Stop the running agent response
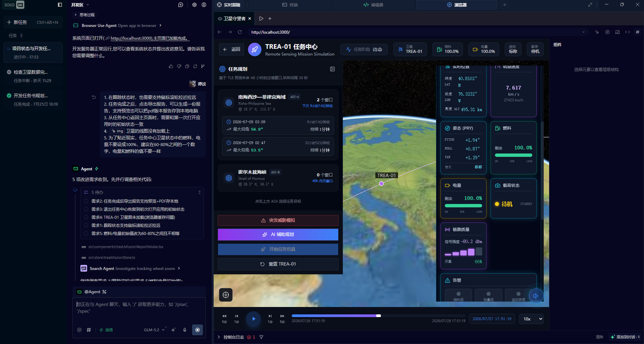This screenshot has height=344, width=644. pos(198,330)
